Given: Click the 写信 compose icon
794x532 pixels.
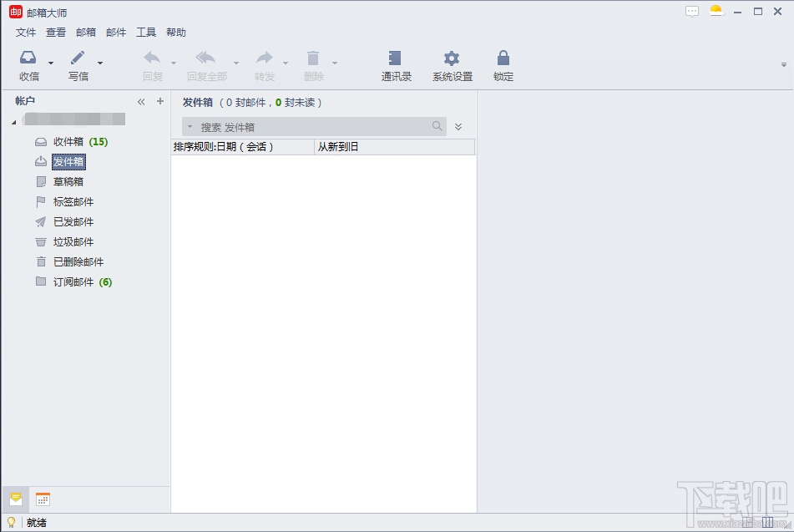Looking at the screenshot, I should 78,58.
